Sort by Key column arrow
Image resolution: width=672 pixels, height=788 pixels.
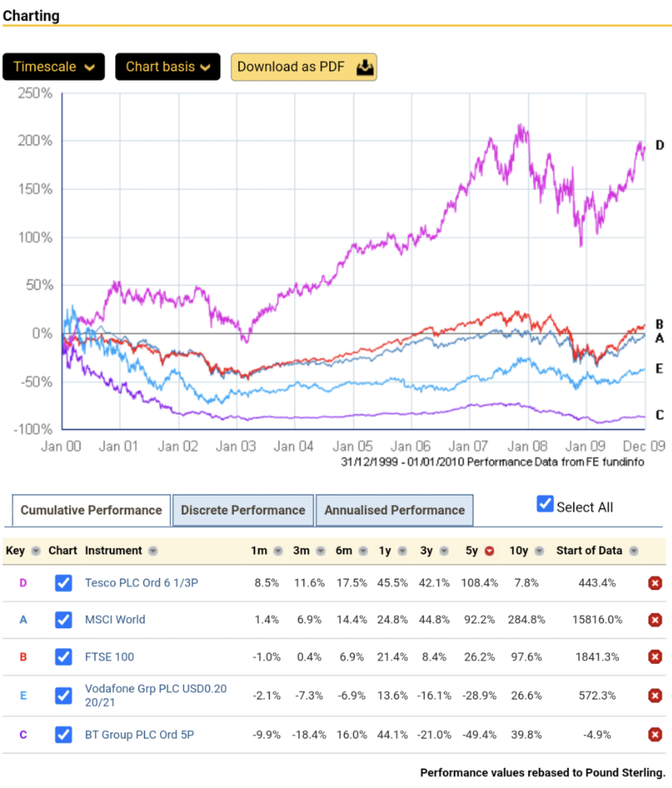point(36,551)
